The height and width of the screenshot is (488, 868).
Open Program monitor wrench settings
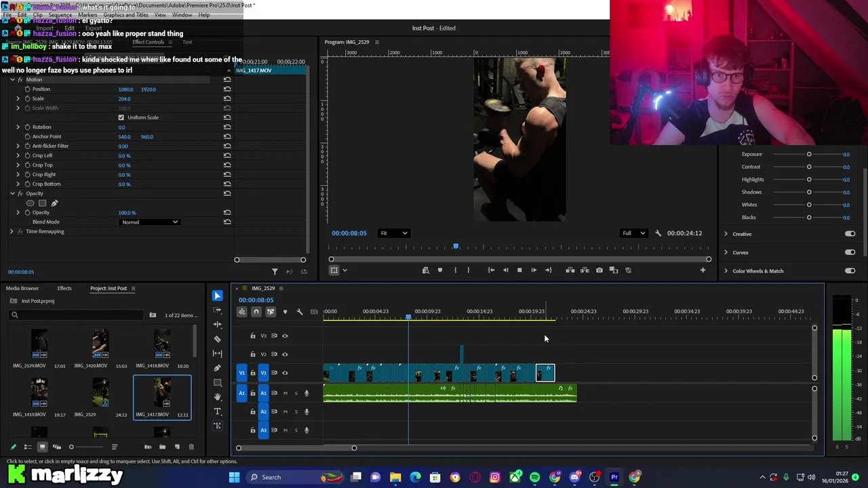pos(658,233)
